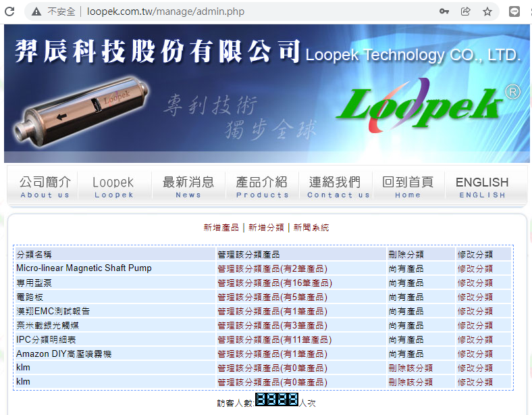Delete the second klm category

point(410,383)
